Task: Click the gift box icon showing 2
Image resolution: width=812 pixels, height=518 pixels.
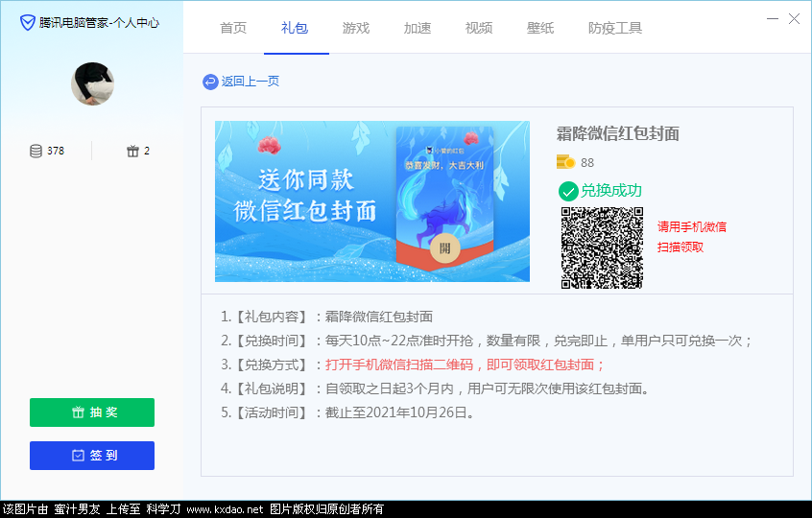Action: pyautogui.click(x=132, y=151)
